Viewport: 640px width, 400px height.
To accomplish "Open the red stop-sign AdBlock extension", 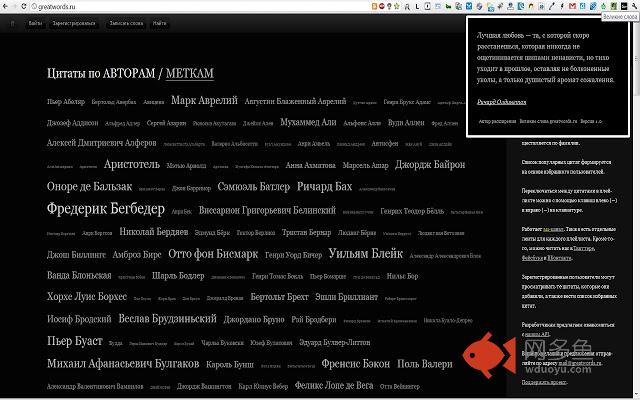I will [382, 6].
